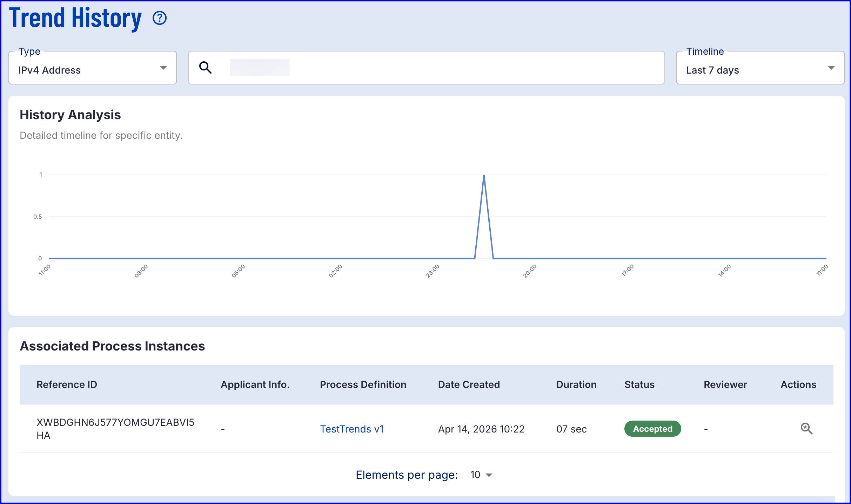
Task: Click the Status column header
Action: tap(639, 384)
